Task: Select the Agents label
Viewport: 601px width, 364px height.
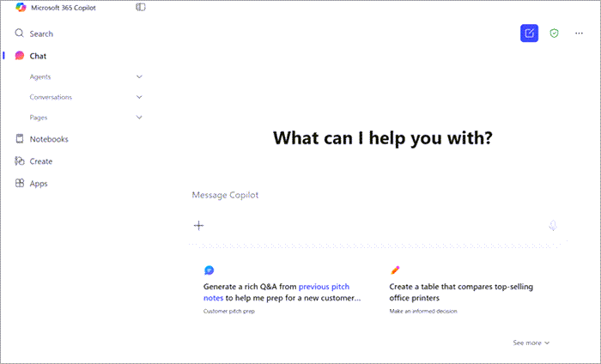Action: coord(40,76)
